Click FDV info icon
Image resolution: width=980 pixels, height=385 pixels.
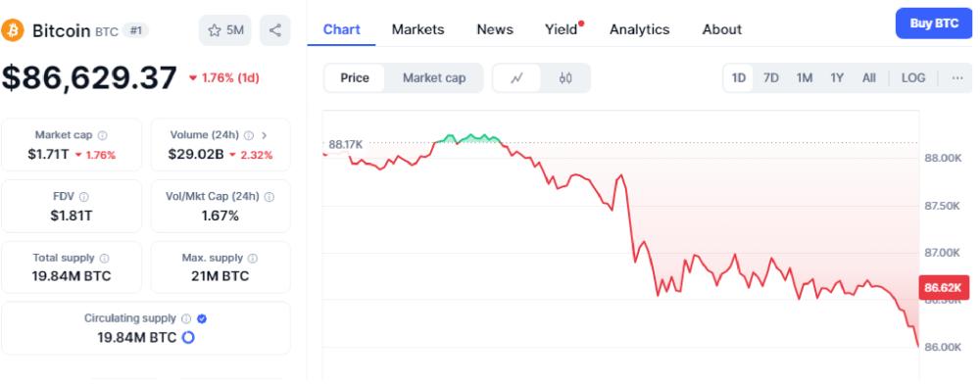pyautogui.click(x=83, y=197)
